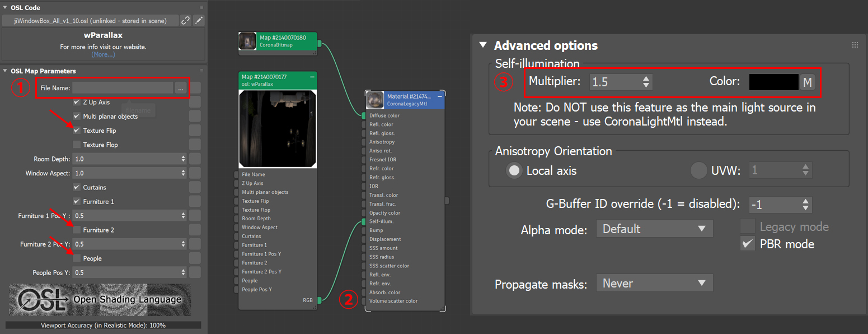
Task: Select the UVW anisotropy radio button
Action: pos(698,170)
